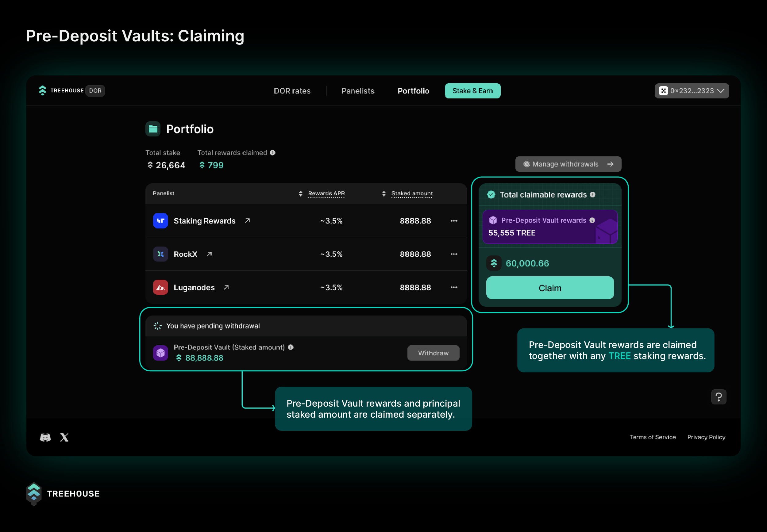Screen dimensions: 767x532
Task: Open RockX external link arrow
Action: tap(209, 254)
